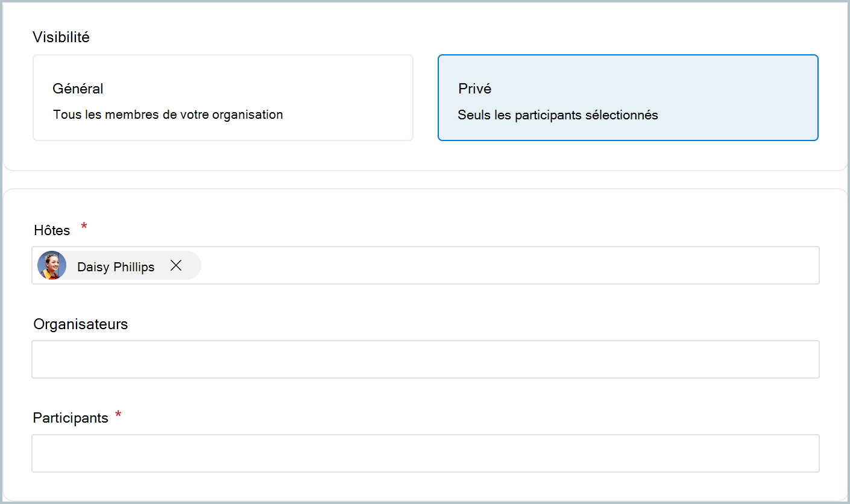Select the Général visibility option
The height and width of the screenshot is (504, 850).
(223, 98)
